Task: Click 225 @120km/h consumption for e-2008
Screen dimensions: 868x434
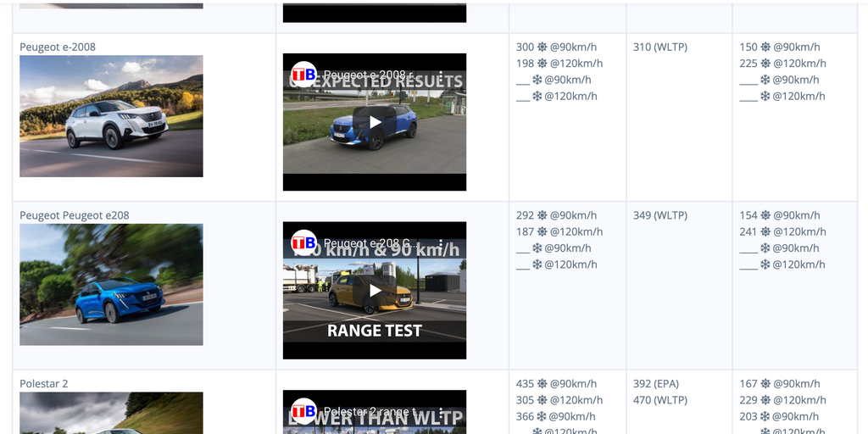Action: point(782,63)
